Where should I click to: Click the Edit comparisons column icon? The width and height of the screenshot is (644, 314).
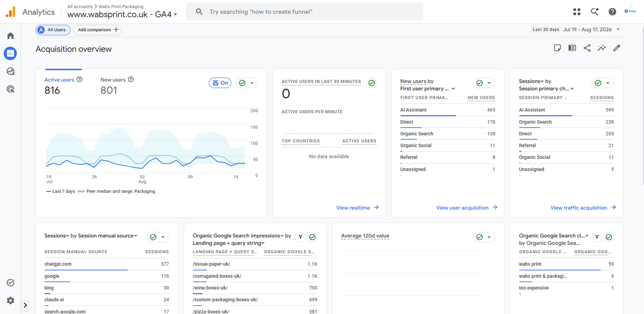coord(572,48)
